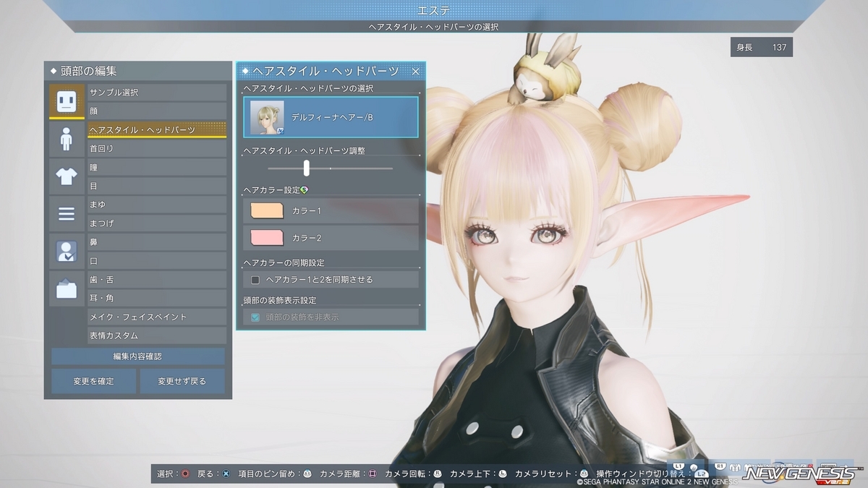
Task: Click the hairstyle adjustment slider handle
Action: (x=307, y=168)
